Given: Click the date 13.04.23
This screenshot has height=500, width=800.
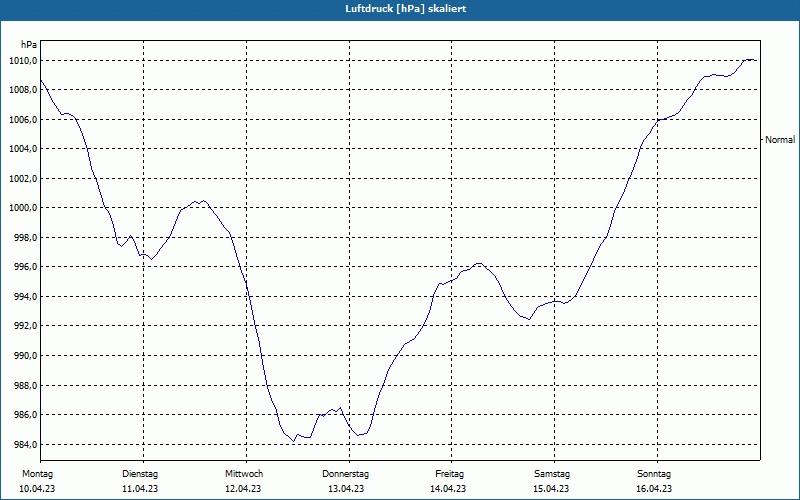Looking at the screenshot, I should click(x=346, y=489).
